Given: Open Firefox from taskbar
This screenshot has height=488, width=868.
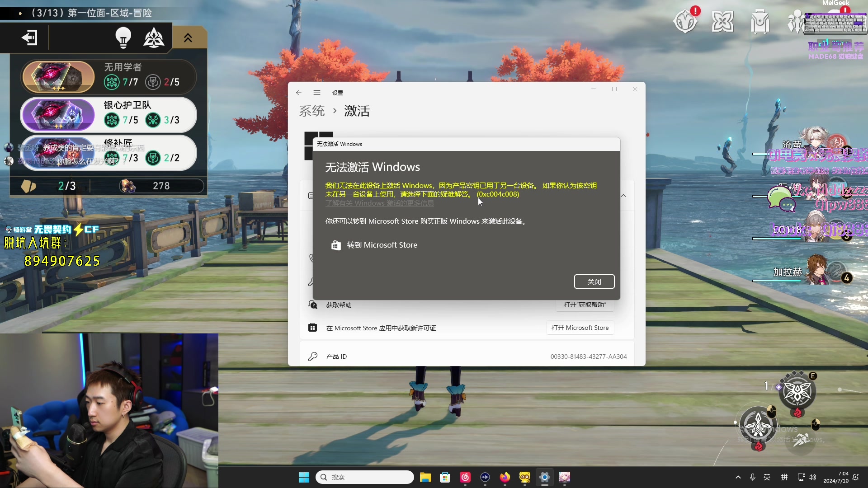Looking at the screenshot, I should click(505, 477).
